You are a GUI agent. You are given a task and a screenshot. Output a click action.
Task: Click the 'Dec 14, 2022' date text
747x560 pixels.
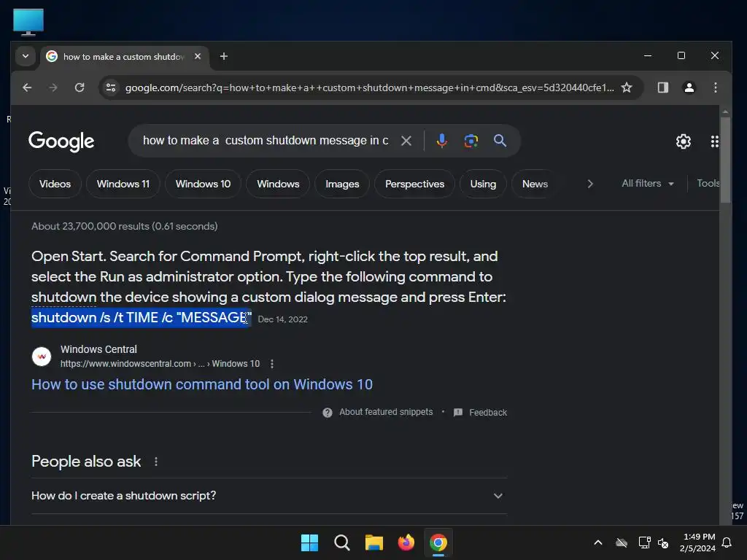(282, 319)
